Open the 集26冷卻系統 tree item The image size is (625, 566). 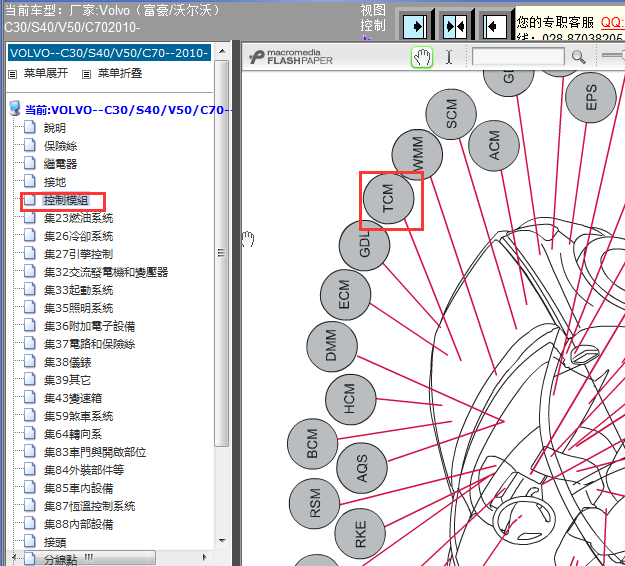(x=78, y=236)
